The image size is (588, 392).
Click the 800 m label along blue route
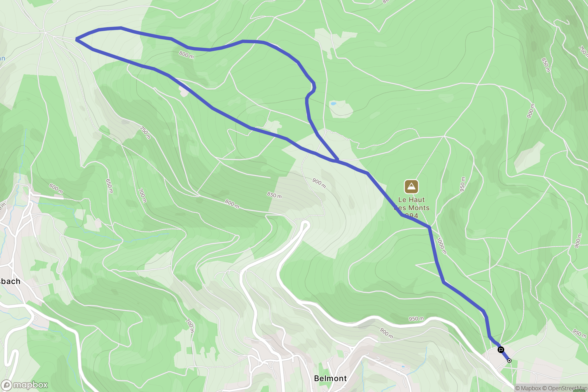pos(186,55)
